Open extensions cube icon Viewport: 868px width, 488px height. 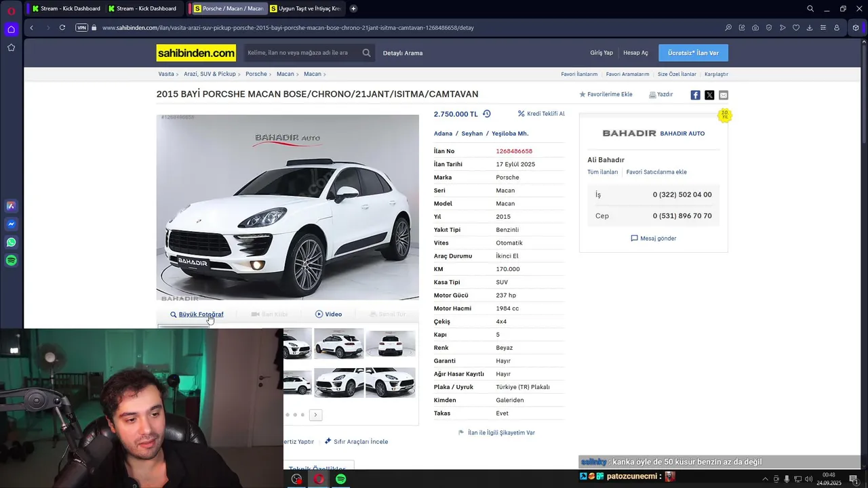[856, 28]
